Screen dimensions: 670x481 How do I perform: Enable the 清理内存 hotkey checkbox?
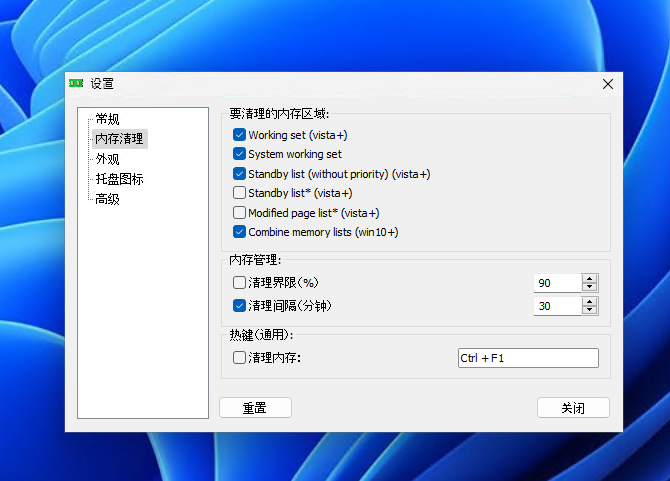(239, 358)
